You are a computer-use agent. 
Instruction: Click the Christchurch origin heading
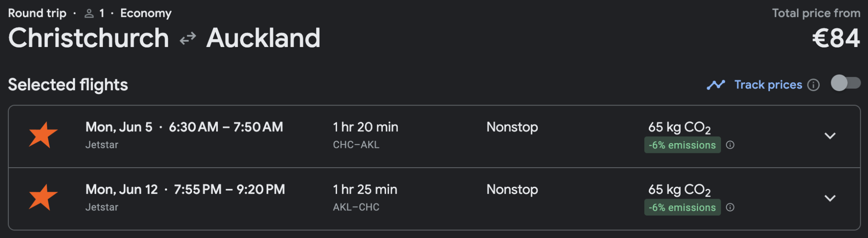coord(89,38)
